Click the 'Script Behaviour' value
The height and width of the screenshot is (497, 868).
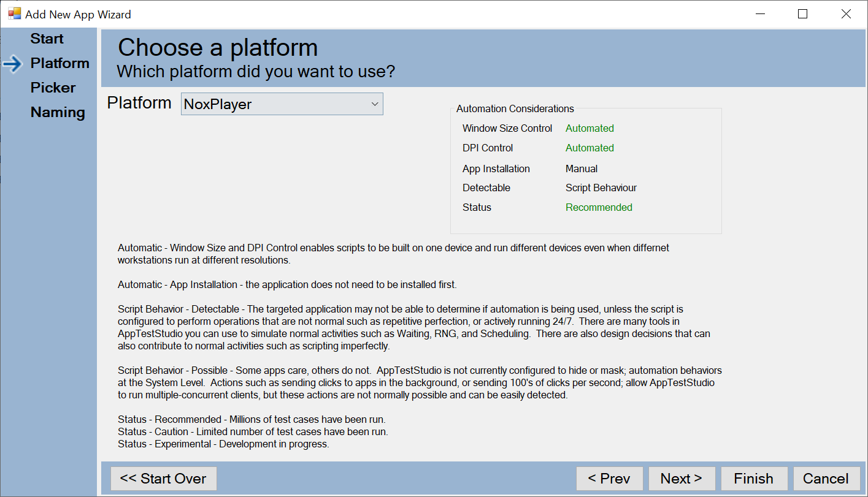point(601,188)
